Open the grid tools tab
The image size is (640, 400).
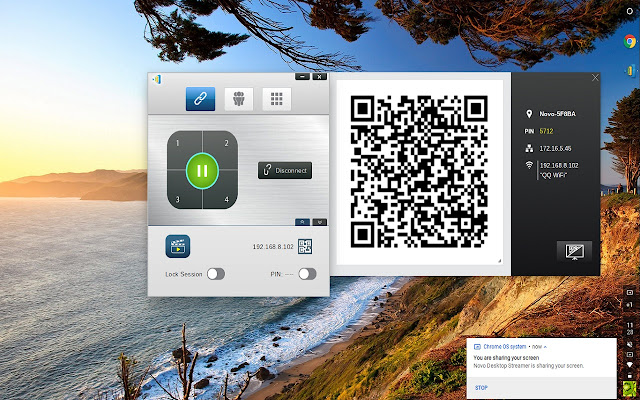tap(277, 99)
